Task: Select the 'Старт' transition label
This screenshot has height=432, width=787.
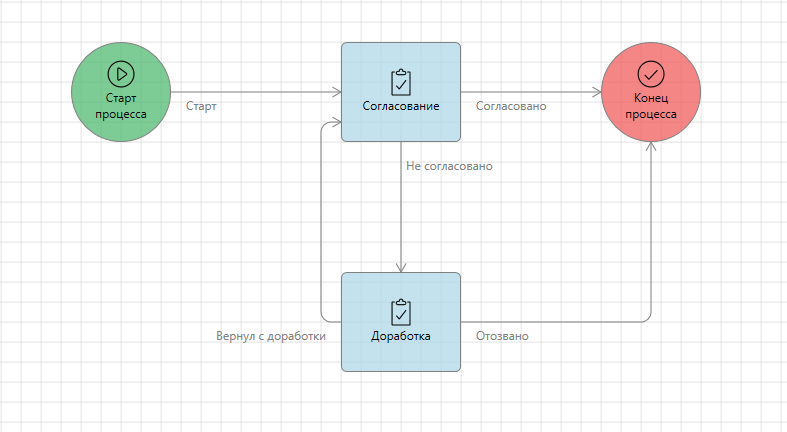Action: coord(201,106)
